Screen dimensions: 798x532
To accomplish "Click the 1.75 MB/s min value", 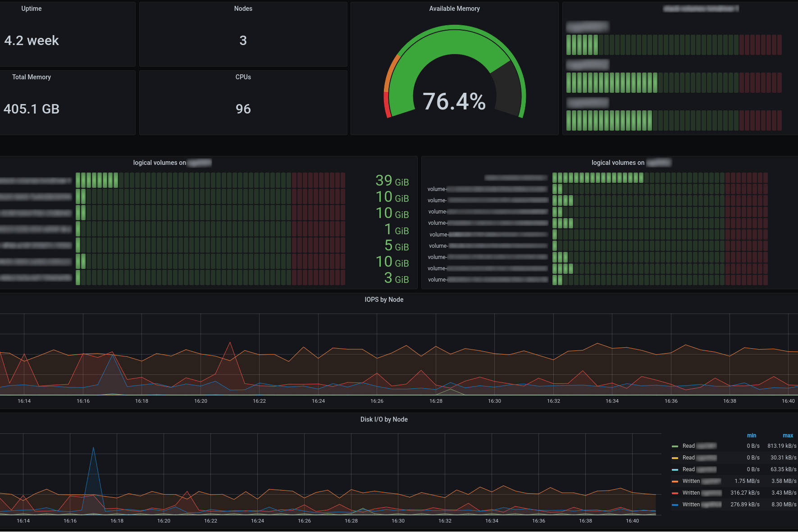I will [747, 481].
